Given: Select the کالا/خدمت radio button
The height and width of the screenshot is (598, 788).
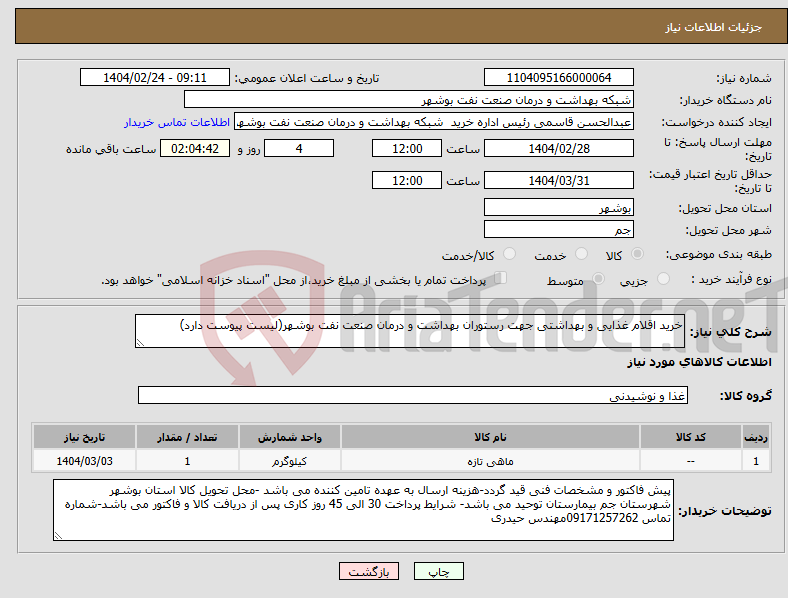Looking at the screenshot, I should pyautogui.click(x=510, y=254).
